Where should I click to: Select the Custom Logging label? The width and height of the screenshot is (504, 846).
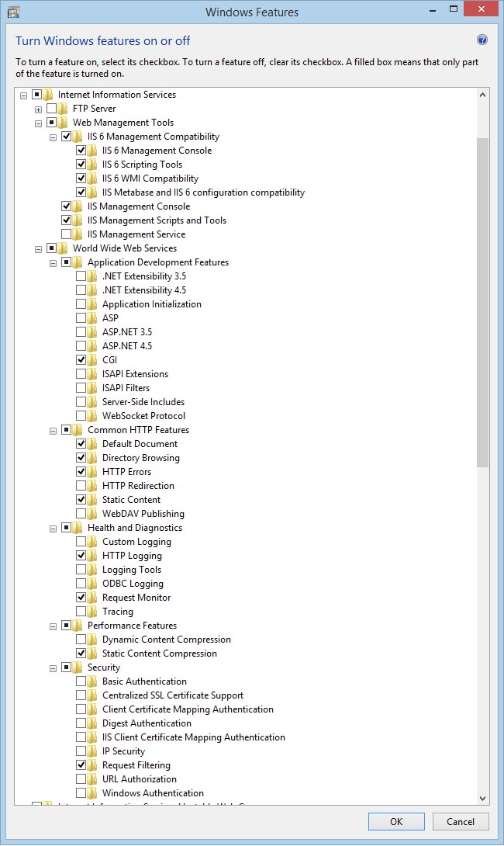136,541
